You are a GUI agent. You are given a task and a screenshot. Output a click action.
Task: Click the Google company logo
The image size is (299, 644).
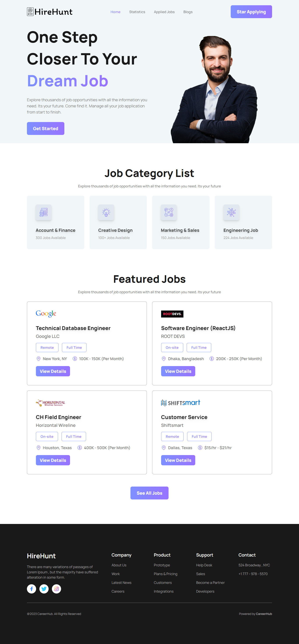(46, 314)
